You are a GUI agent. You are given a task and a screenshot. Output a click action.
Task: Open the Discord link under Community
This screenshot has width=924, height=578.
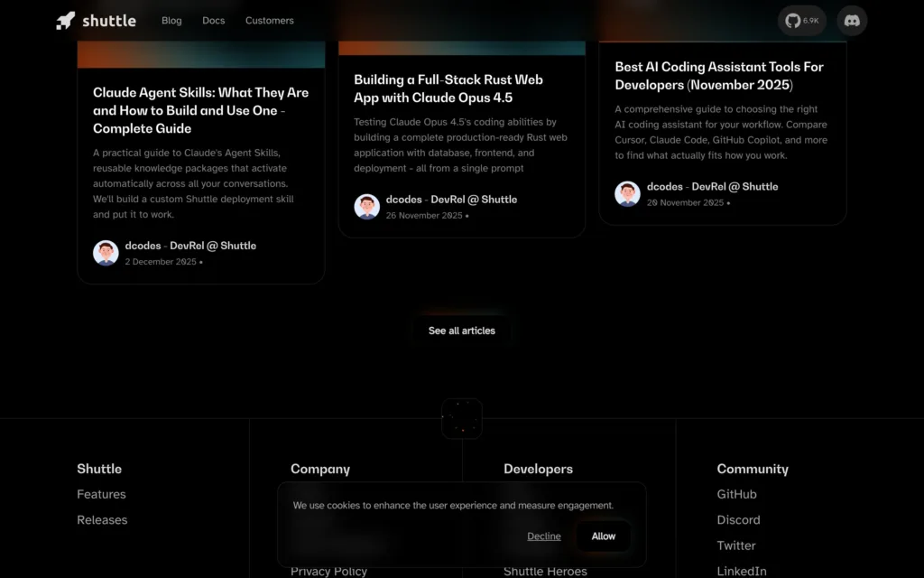pos(738,520)
